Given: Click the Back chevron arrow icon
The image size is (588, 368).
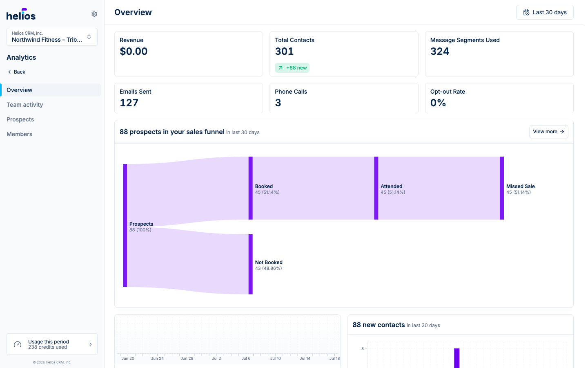Looking at the screenshot, I should tap(9, 72).
